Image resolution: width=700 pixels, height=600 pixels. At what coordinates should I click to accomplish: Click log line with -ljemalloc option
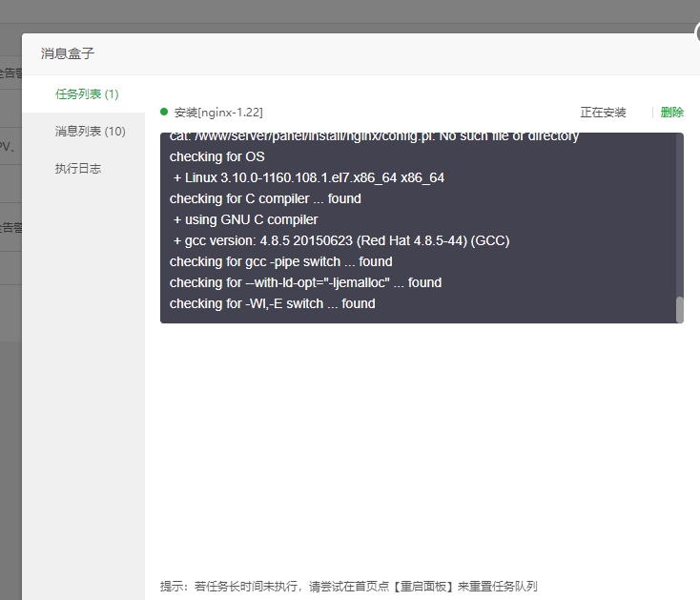click(x=305, y=282)
